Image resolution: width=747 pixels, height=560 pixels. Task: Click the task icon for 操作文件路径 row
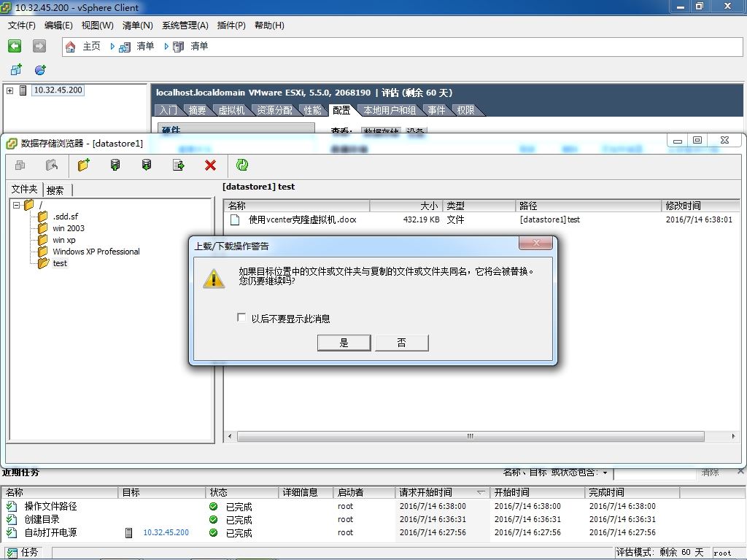point(12,506)
